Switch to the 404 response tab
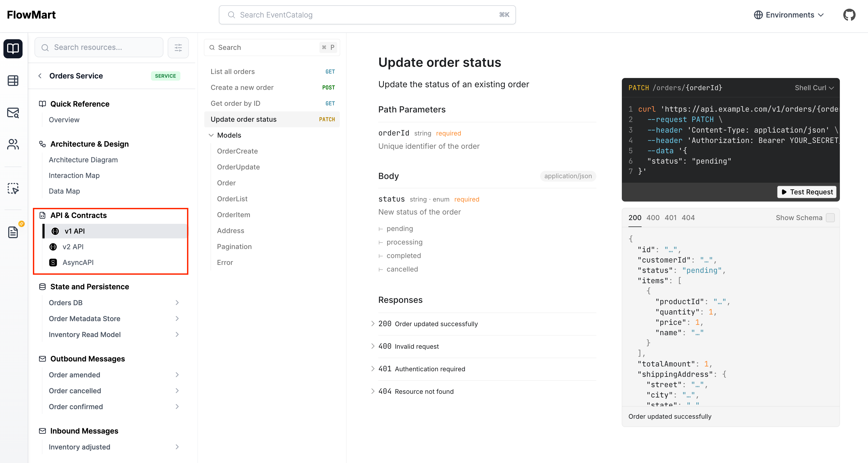This screenshot has height=463, width=868. click(x=688, y=217)
